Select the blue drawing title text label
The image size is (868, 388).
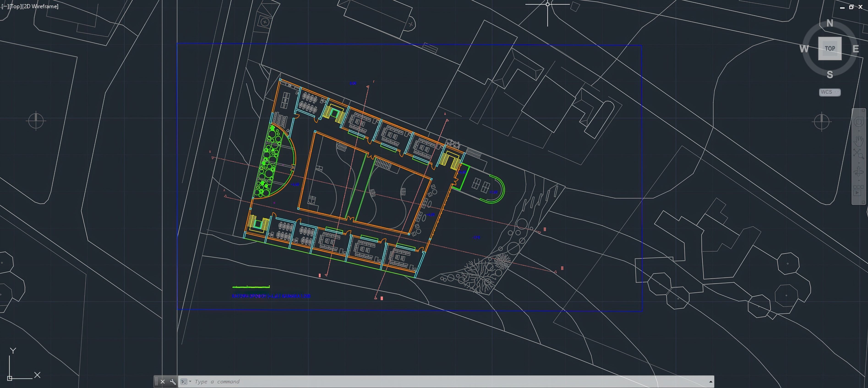click(271, 296)
